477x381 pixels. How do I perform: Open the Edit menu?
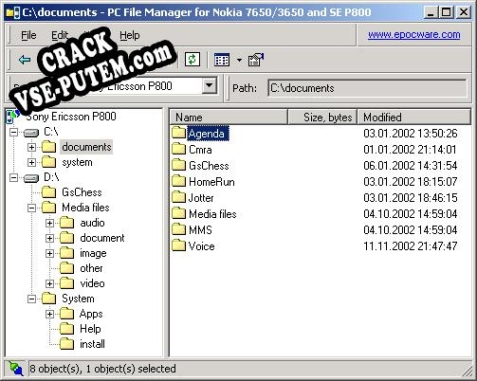coord(59,35)
